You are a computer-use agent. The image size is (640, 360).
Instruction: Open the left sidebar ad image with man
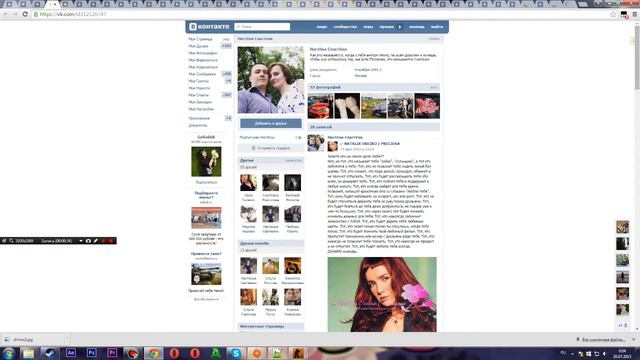pos(206,162)
